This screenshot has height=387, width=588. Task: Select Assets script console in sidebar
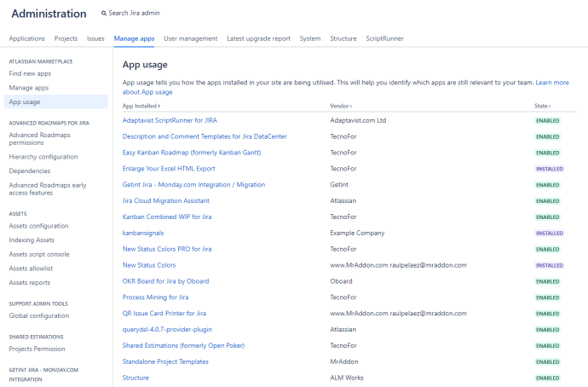pos(41,254)
